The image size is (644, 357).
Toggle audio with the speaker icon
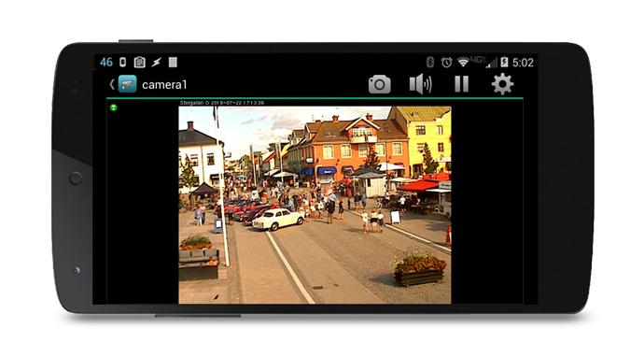pos(420,84)
